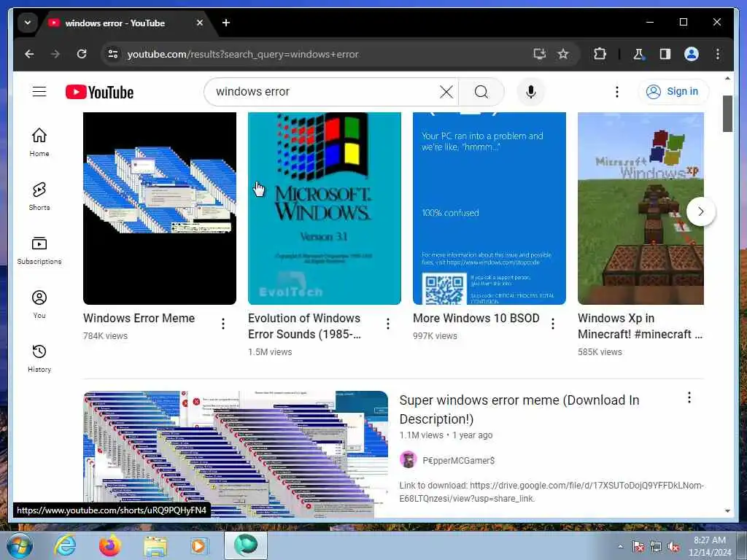Viewport: 747px width, 560px height.
Task: Show next shorts with the right arrow
Action: click(x=700, y=211)
